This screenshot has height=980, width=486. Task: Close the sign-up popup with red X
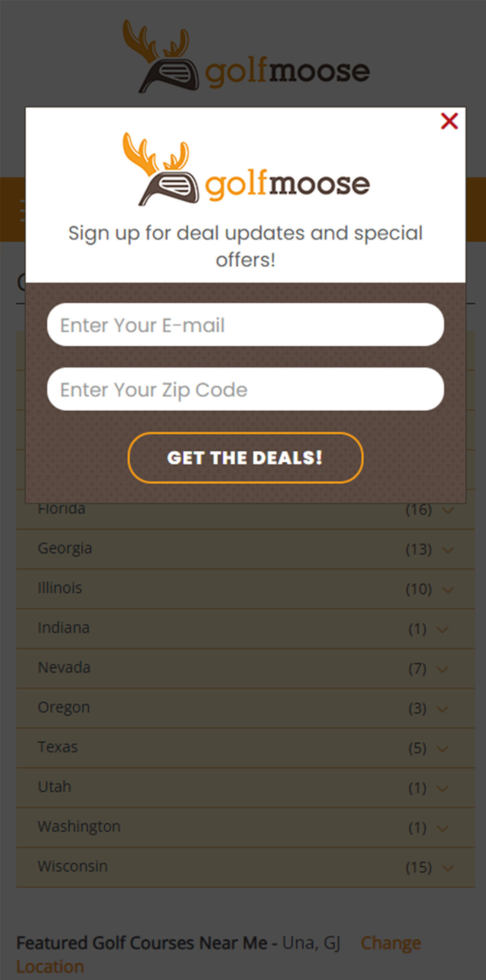tap(449, 121)
